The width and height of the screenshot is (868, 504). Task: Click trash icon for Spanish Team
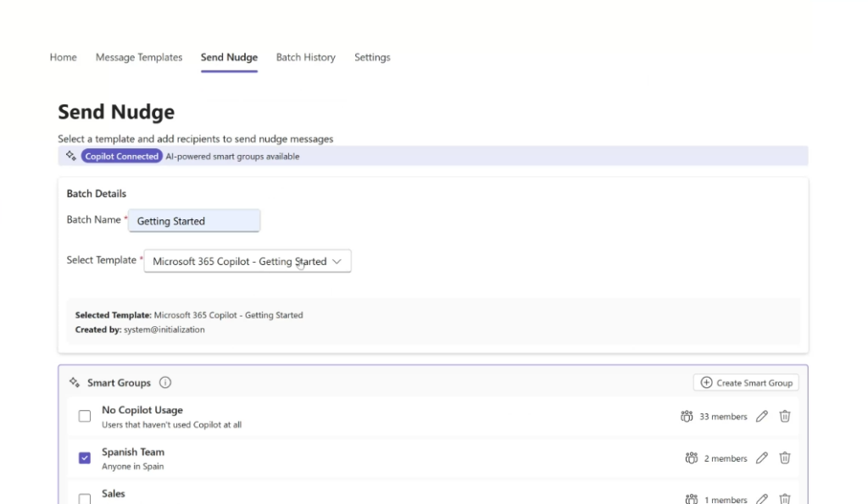785,458
